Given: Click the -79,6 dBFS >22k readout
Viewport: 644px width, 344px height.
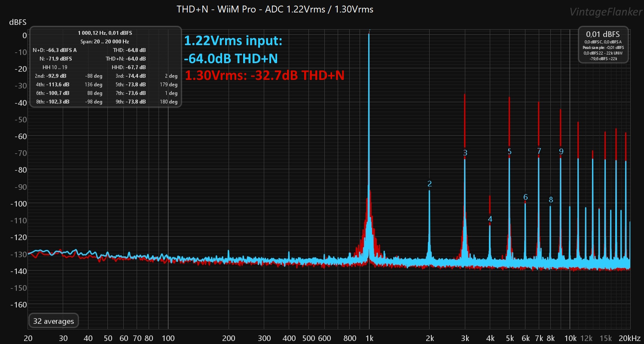Looking at the screenshot, I should coord(603,58).
